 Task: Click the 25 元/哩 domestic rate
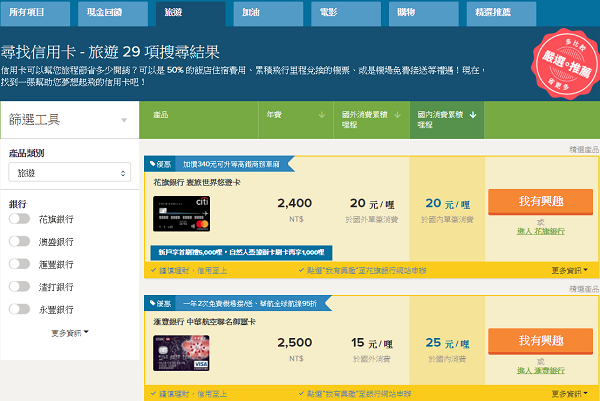click(447, 343)
